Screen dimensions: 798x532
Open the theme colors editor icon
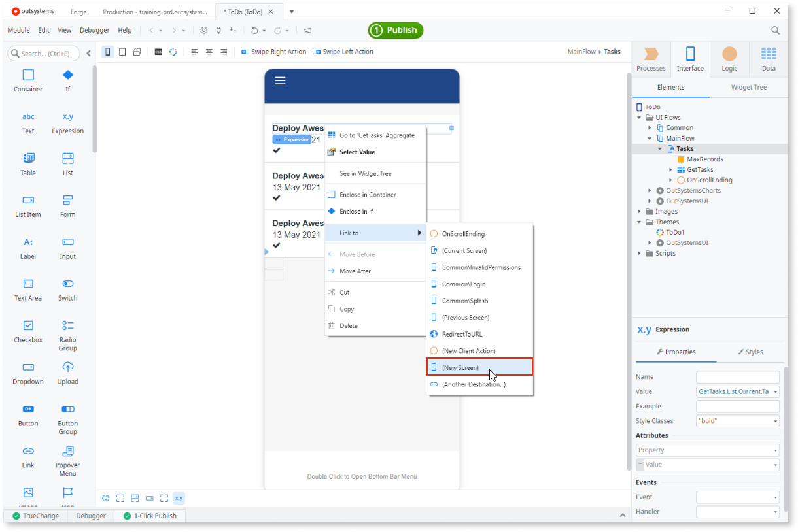tap(172, 51)
